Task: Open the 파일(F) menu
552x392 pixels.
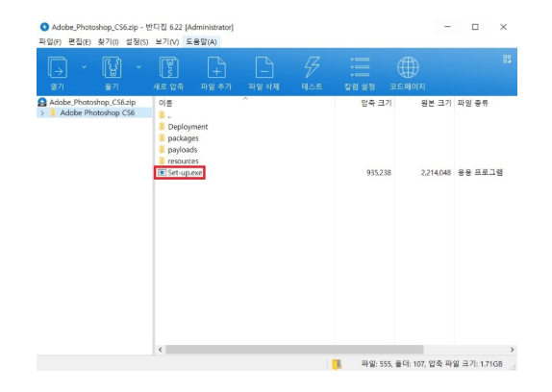Action: 50,42
